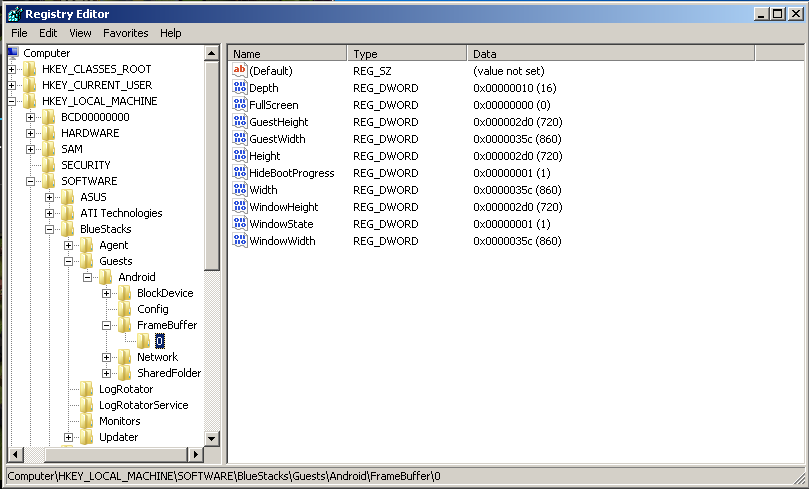The width and height of the screenshot is (809, 489).
Task: Expand the Agent key
Action: 69,245
